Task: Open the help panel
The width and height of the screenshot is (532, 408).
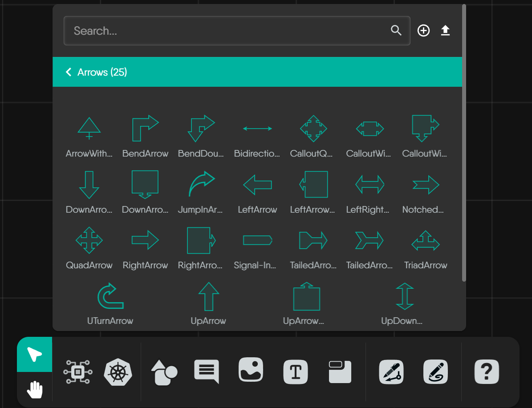Action: [x=487, y=372]
